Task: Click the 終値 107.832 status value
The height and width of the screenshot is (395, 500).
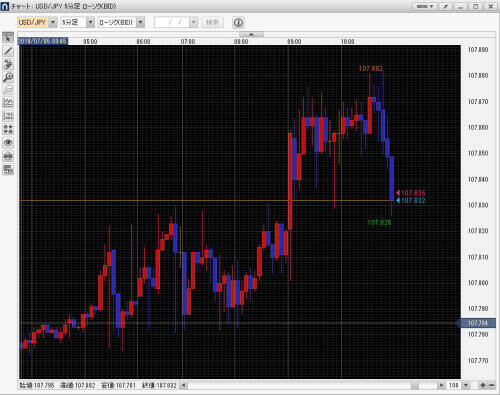Action: coord(159,385)
